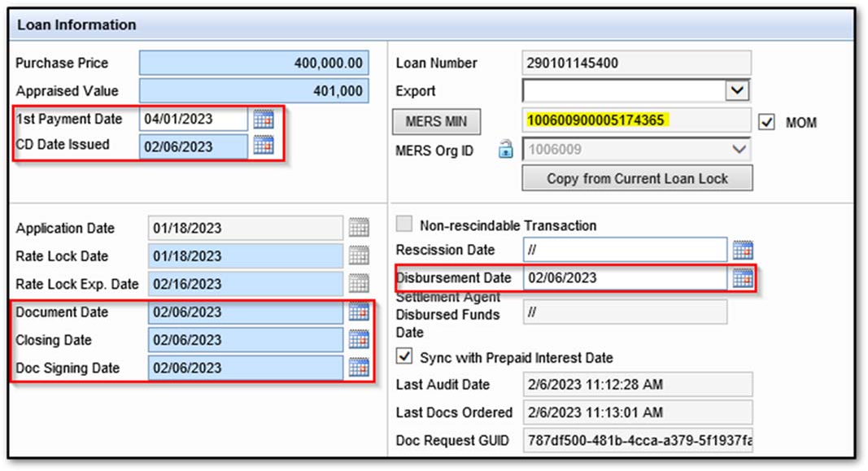868x471 pixels.
Task: Uncheck Sync with Prepaid Interest Date
Action: (x=404, y=355)
